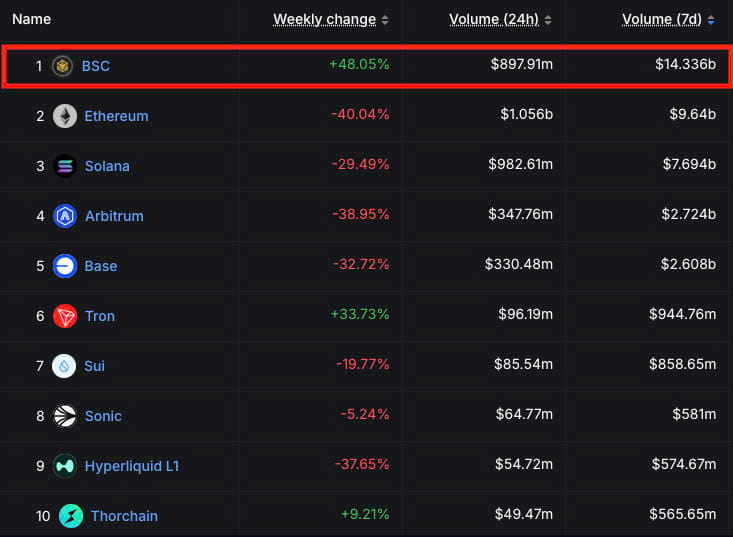Click the Ethereum logo icon
The width and height of the screenshot is (733, 537).
tap(65, 116)
